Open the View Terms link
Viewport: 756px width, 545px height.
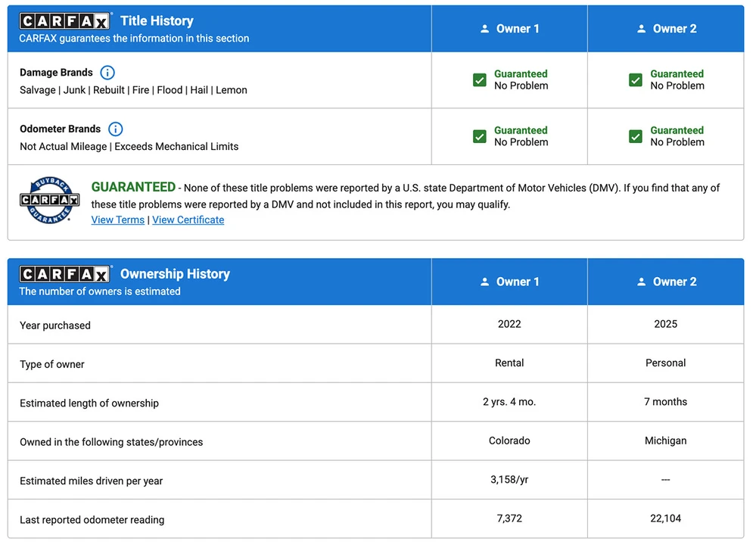pos(117,220)
